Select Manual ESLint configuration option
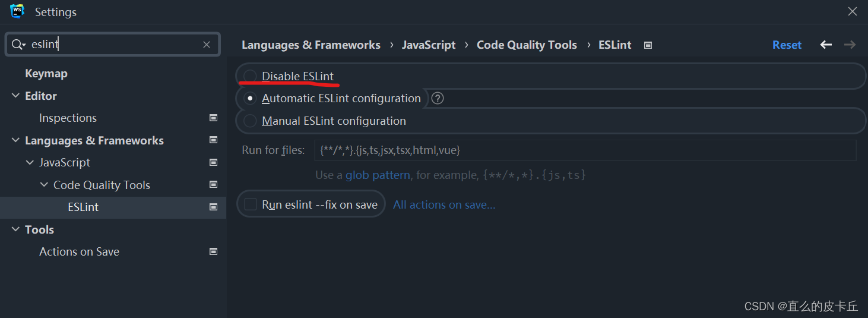Viewport: 868px width, 318px height. coord(251,121)
